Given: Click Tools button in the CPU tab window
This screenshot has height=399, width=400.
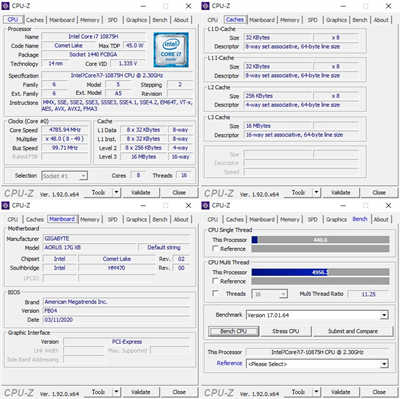Looking at the screenshot, I should [99, 192].
